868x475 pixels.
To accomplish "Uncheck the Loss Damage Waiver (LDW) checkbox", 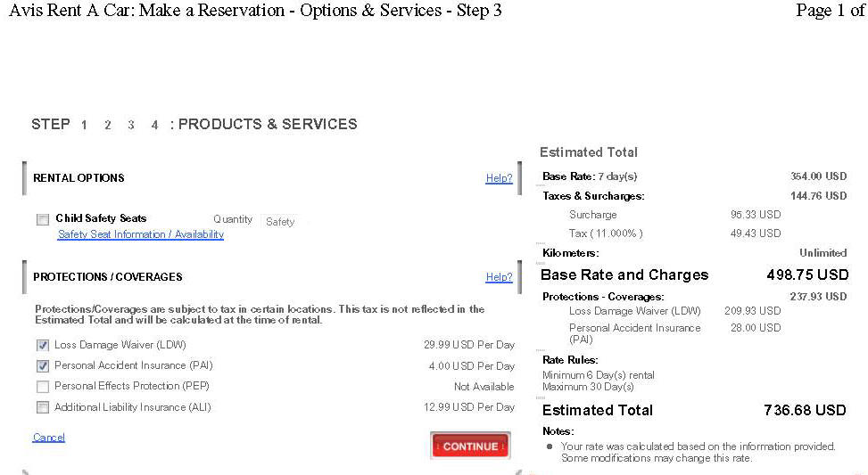I will (43, 346).
